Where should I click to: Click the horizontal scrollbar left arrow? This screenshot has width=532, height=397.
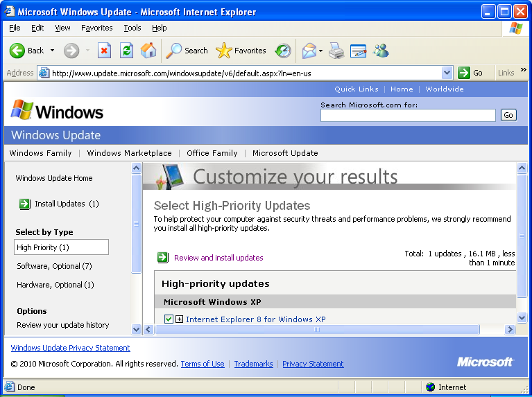click(148, 329)
